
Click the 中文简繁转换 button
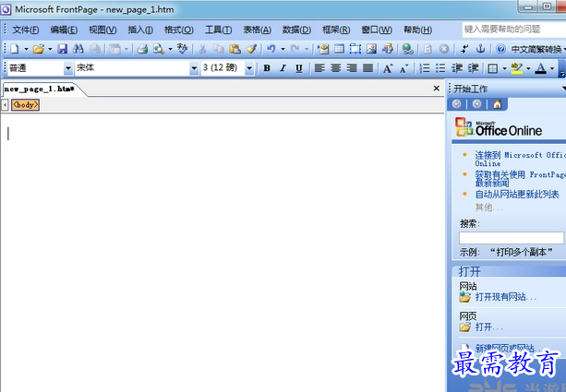[536, 49]
